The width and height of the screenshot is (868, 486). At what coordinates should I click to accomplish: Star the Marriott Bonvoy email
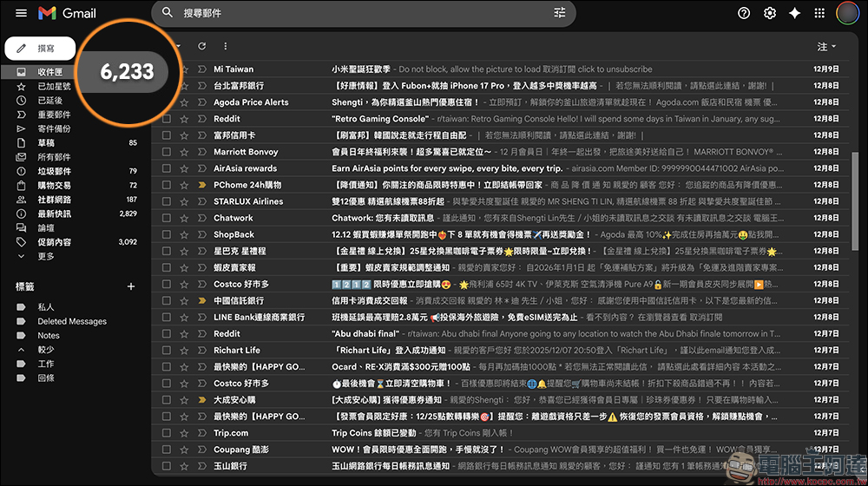pos(184,152)
